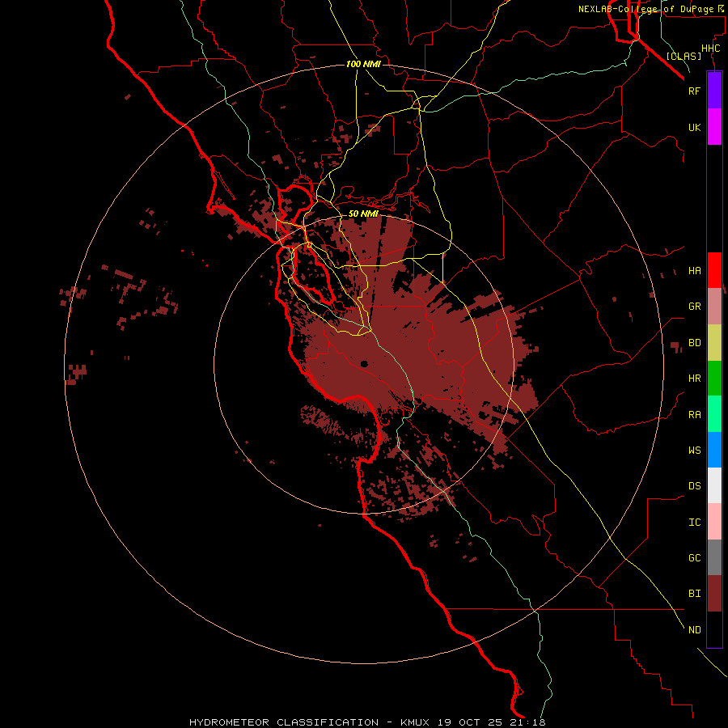Click the GR legend label
728x728 pixels.
694,307
